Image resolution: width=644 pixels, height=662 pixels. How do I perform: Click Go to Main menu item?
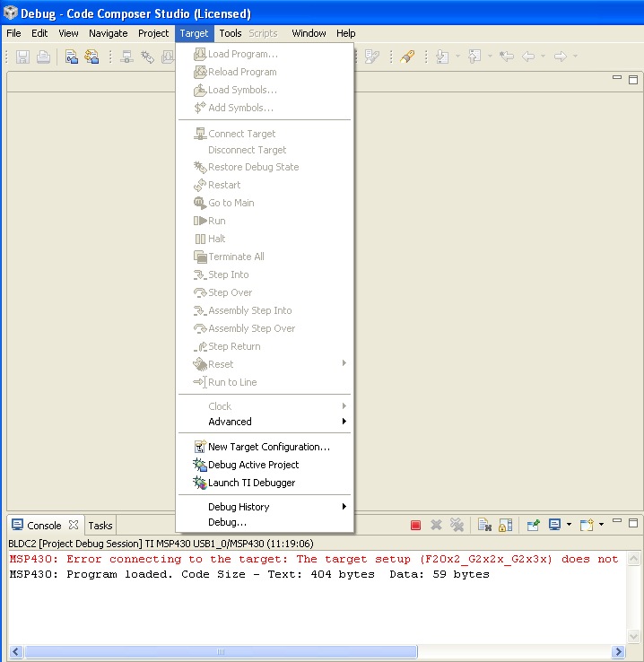click(265, 203)
